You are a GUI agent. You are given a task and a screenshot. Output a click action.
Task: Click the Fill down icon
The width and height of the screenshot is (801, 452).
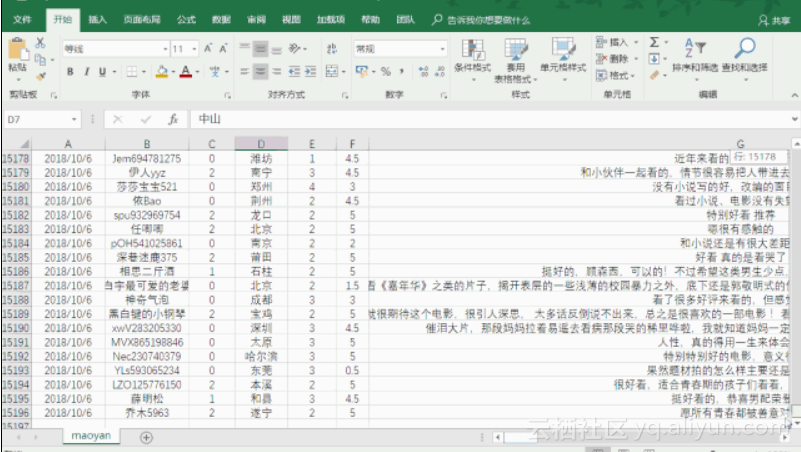654,59
